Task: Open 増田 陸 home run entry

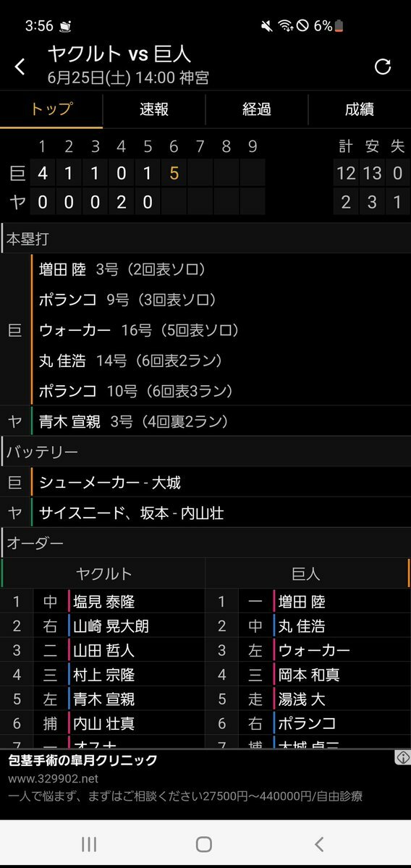Action: [123, 269]
